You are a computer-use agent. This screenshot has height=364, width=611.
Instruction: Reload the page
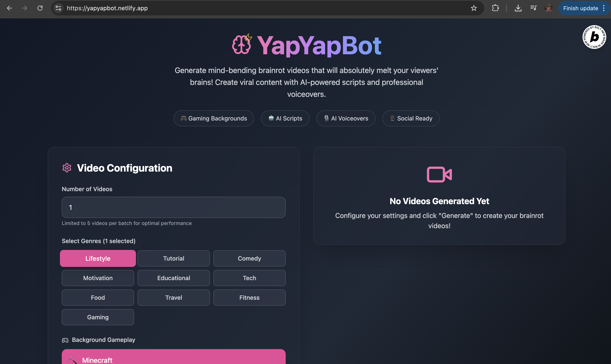(x=40, y=8)
